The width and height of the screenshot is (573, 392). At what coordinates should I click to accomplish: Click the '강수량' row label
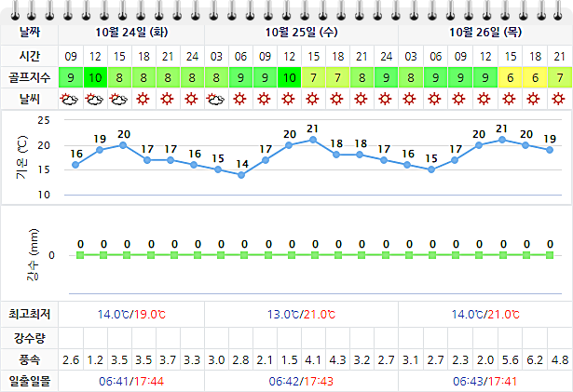pos(29,338)
